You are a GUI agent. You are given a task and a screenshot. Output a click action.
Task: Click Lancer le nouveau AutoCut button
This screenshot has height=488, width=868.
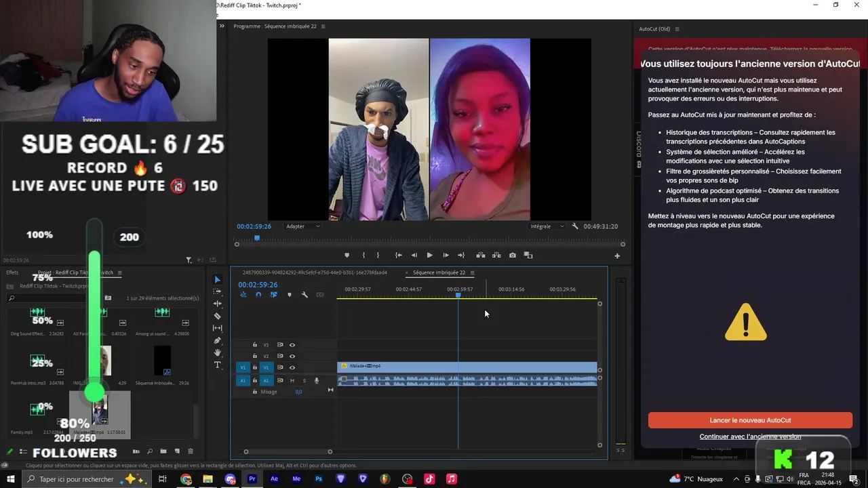pyautogui.click(x=750, y=420)
